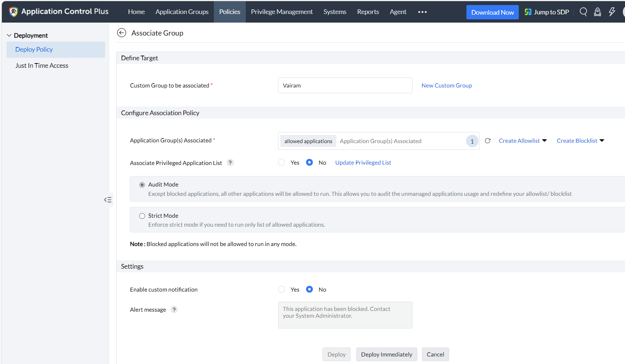Open the New Custom Group link
625x364 pixels.
446,86
